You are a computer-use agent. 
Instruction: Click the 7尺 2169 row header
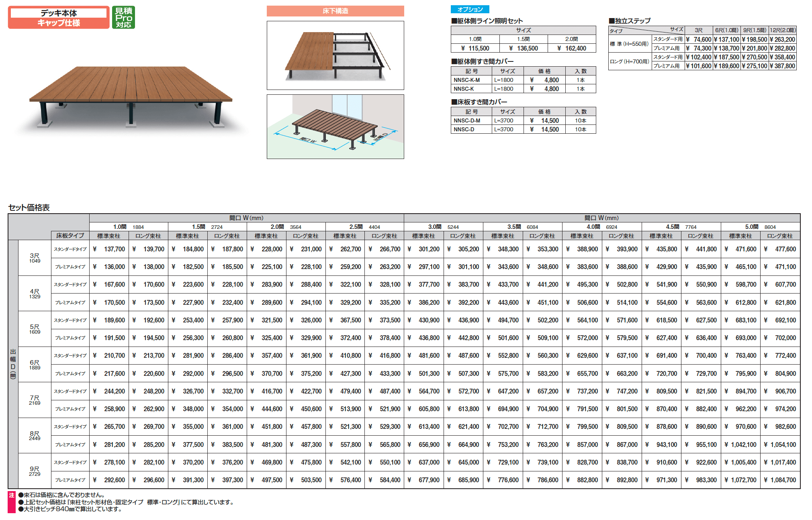[35, 400]
